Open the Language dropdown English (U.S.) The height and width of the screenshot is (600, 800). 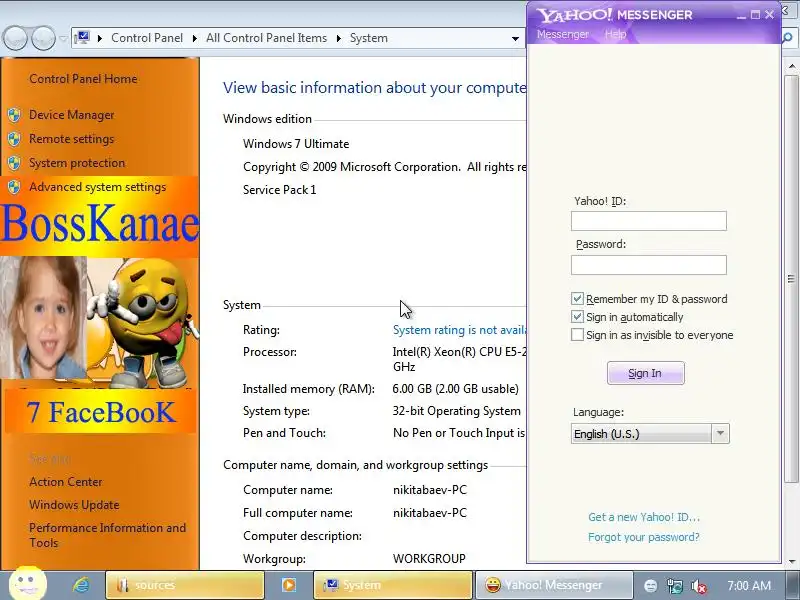[650, 434]
